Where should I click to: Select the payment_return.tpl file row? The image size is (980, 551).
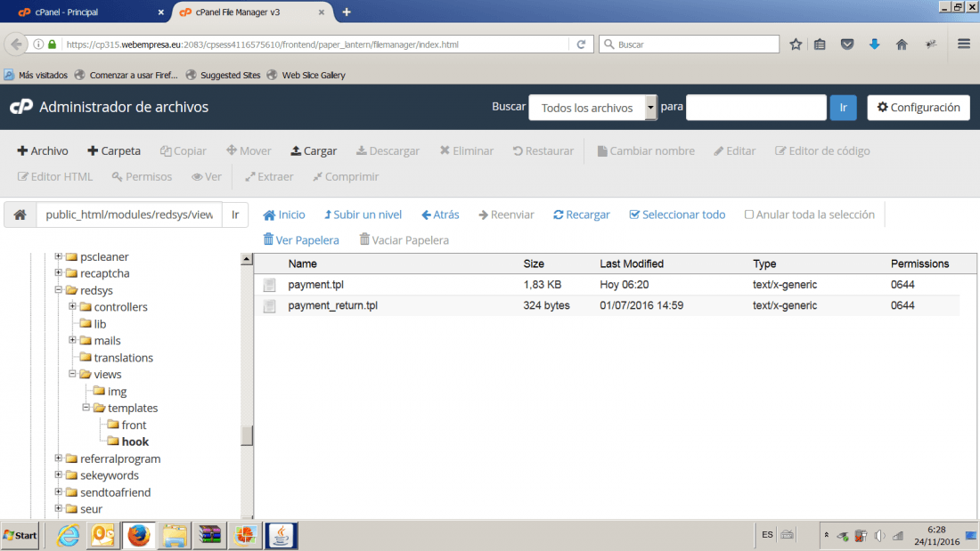(606, 305)
